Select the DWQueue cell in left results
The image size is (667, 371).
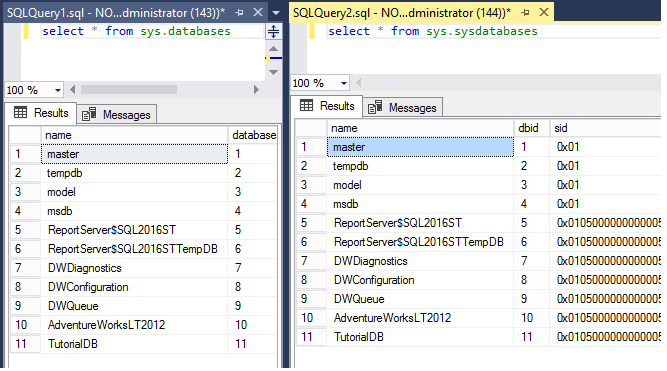pyautogui.click(x=134, y=306)
